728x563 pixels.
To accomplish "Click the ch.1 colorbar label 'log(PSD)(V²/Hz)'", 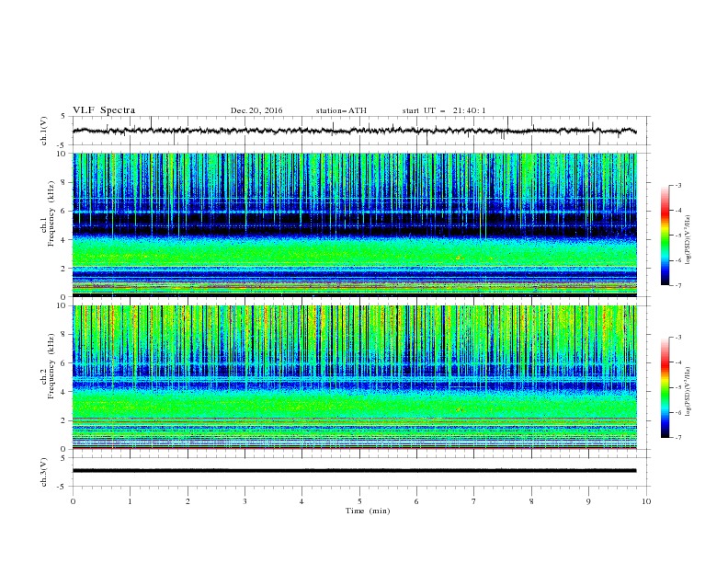I will click(x=688, y=240).
